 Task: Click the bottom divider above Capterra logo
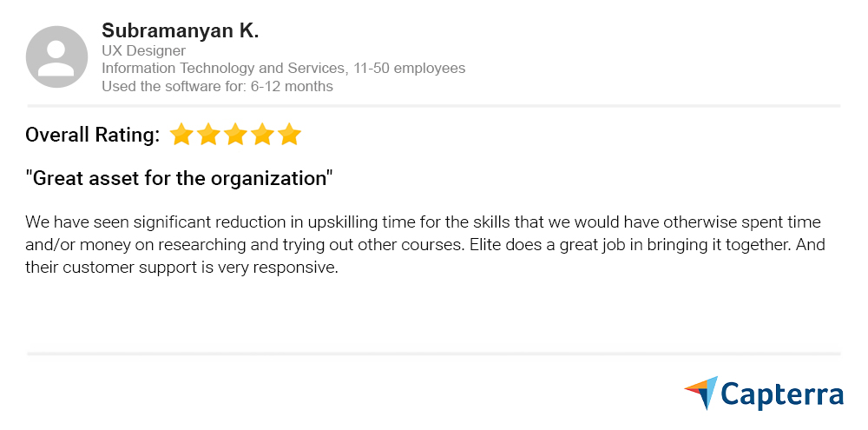click(x=434, y=354)
